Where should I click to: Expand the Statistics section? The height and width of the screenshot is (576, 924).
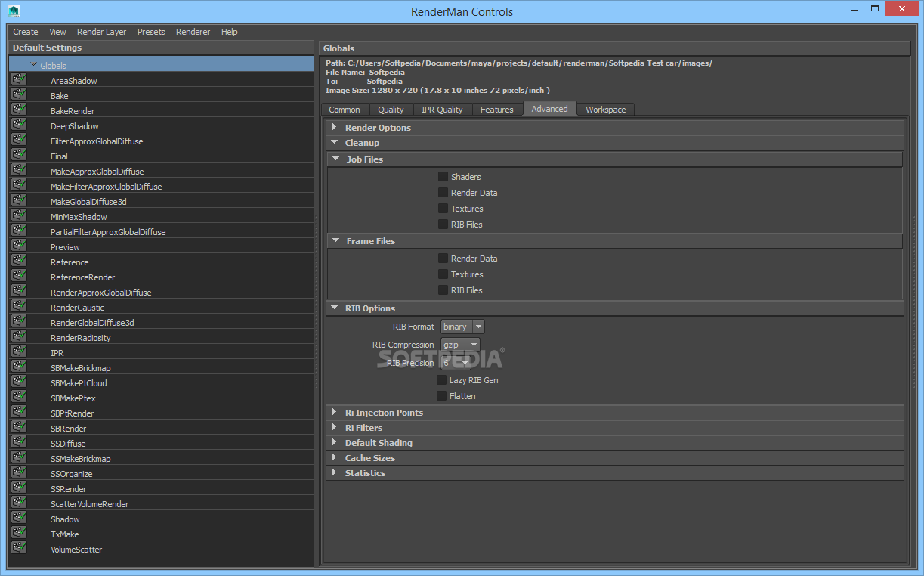pos(335,472)
